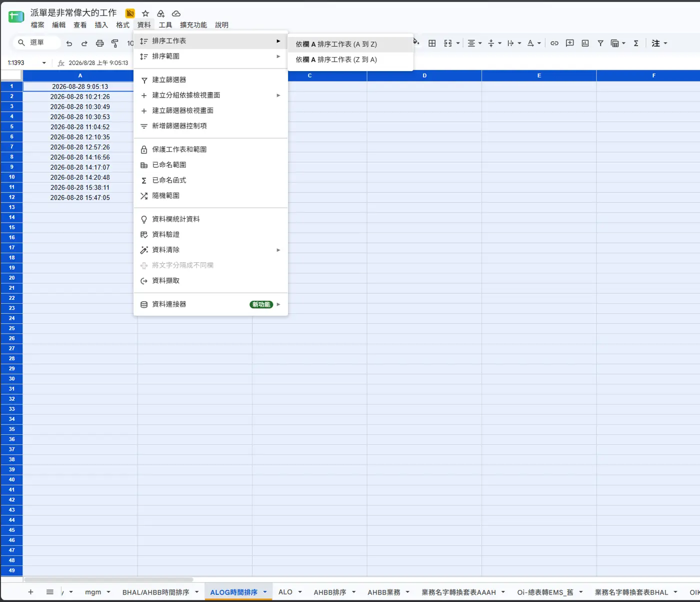Viewport: 700px width, 602px height.
Task: Undo the last action
Action: [x=69, y=43]
